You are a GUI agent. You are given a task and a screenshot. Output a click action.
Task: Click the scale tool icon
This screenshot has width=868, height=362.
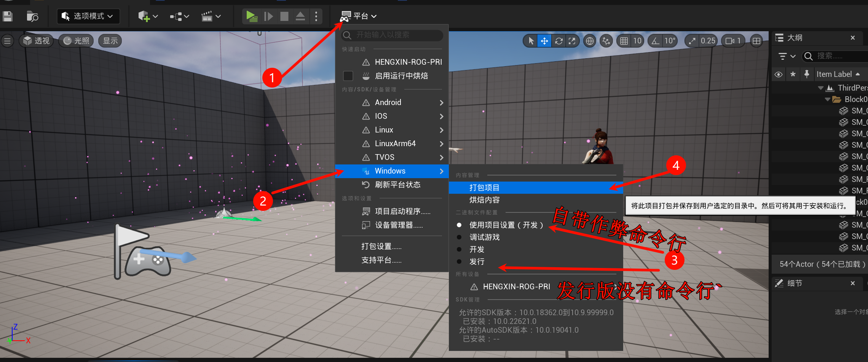pyautogui.click(x=572, y=41)
